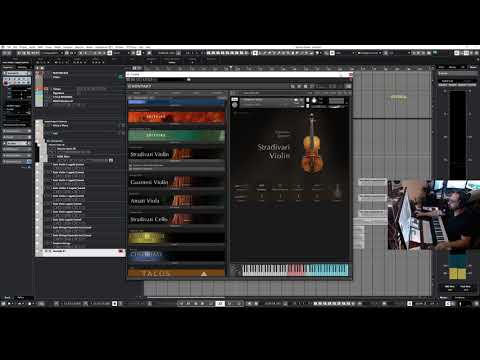Open the green library banner in Kontakt browser
This screenshot has width=480, height=360.
(x=176, y=135)
